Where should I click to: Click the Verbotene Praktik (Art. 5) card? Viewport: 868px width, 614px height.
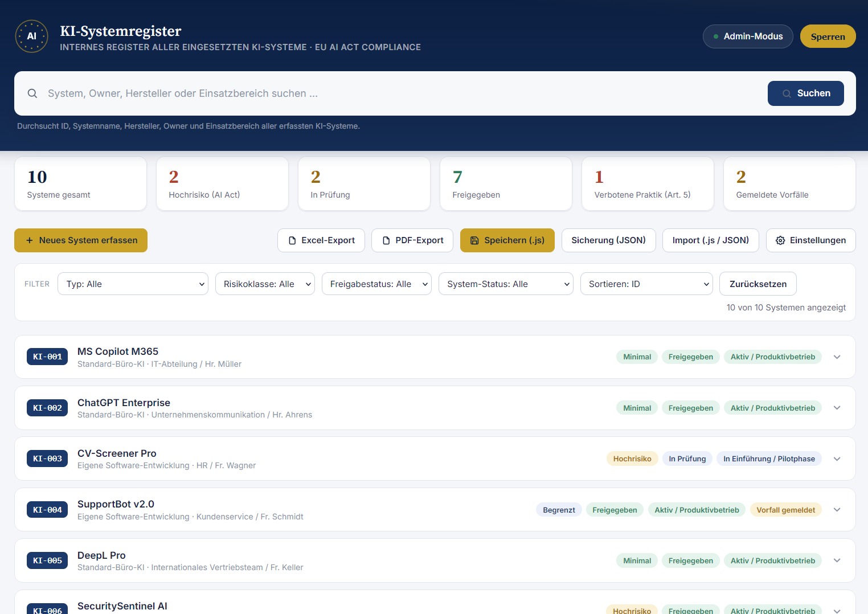point(648,183)
